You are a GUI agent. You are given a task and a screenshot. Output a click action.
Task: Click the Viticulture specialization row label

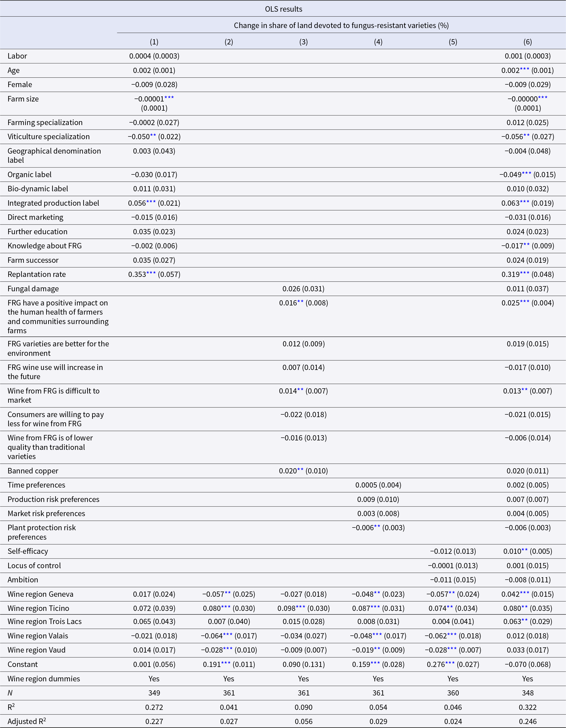coord(49,137)
